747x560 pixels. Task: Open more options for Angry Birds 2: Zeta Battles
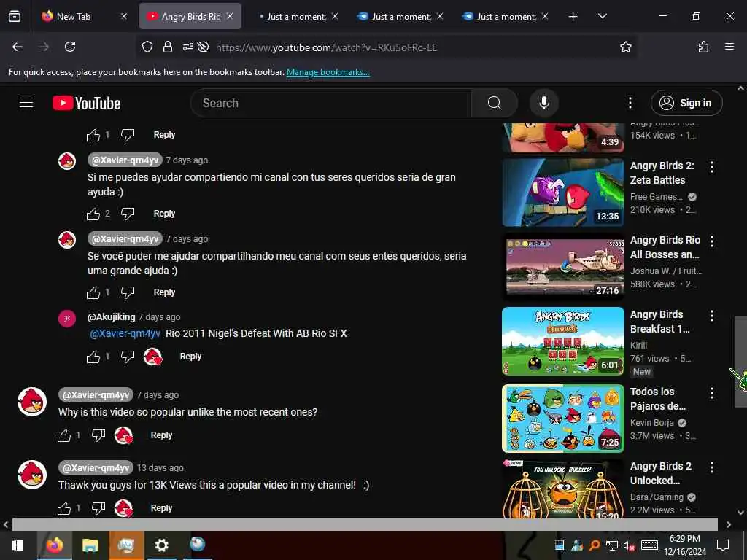pyautogui.click(x=712, y=167)
